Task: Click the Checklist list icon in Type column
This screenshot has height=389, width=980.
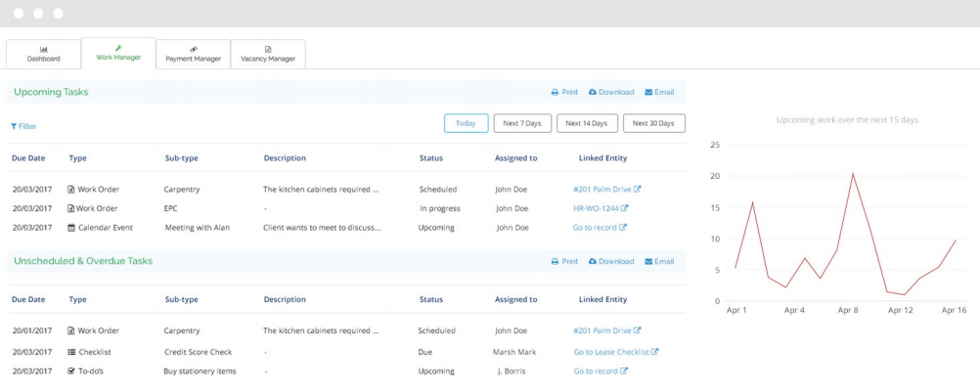Action: coord(71,352)
